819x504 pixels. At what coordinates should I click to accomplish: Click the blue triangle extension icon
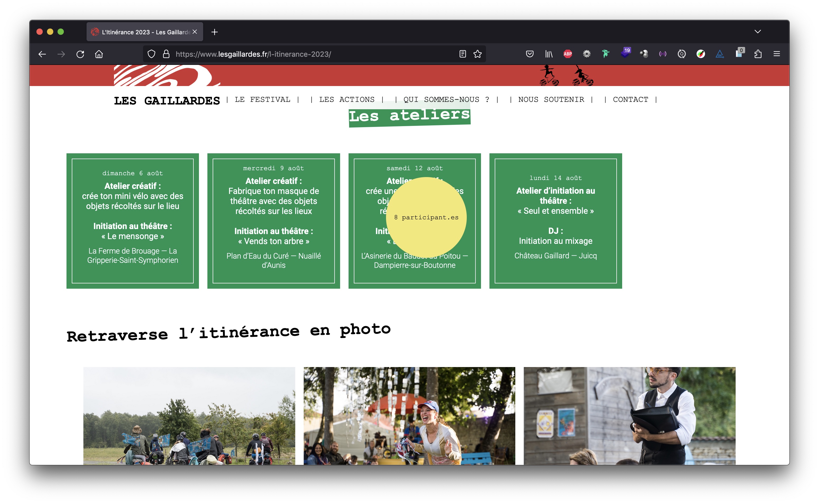720,54
